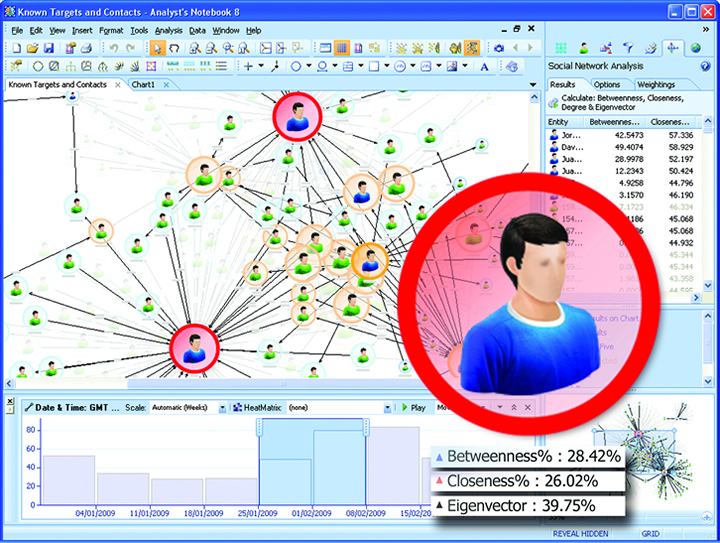This screenshot has width=720, height=543.
Task: Open the Social Network Analysis pane icon
Action: coord(673,47)
